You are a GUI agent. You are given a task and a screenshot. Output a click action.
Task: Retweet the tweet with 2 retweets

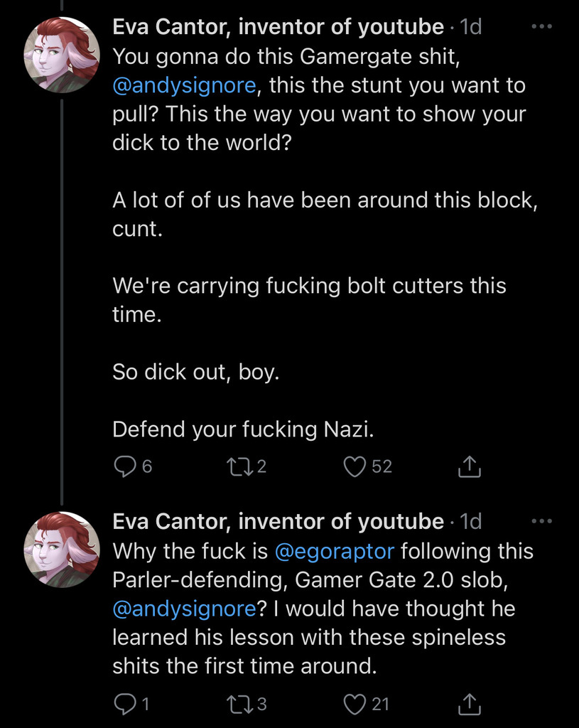(235, 466)
